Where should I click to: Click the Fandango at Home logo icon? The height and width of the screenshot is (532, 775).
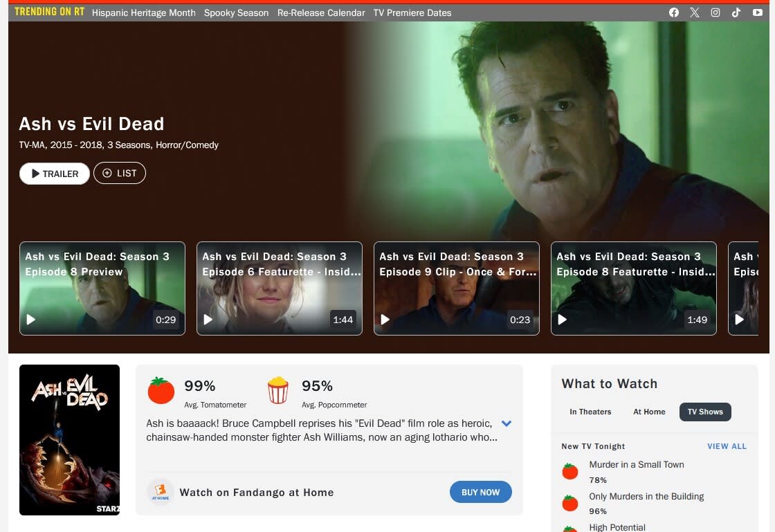click(x=160, y=492)
